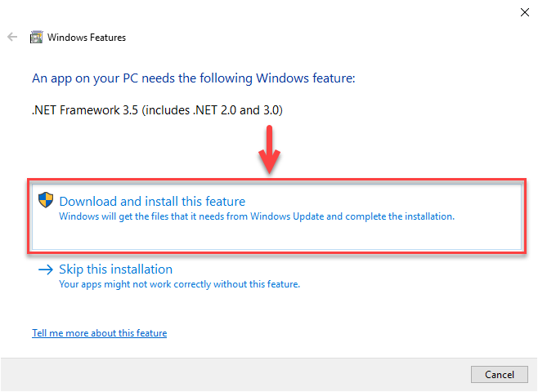Open "Tell me more about this feature"

(100, 333)
